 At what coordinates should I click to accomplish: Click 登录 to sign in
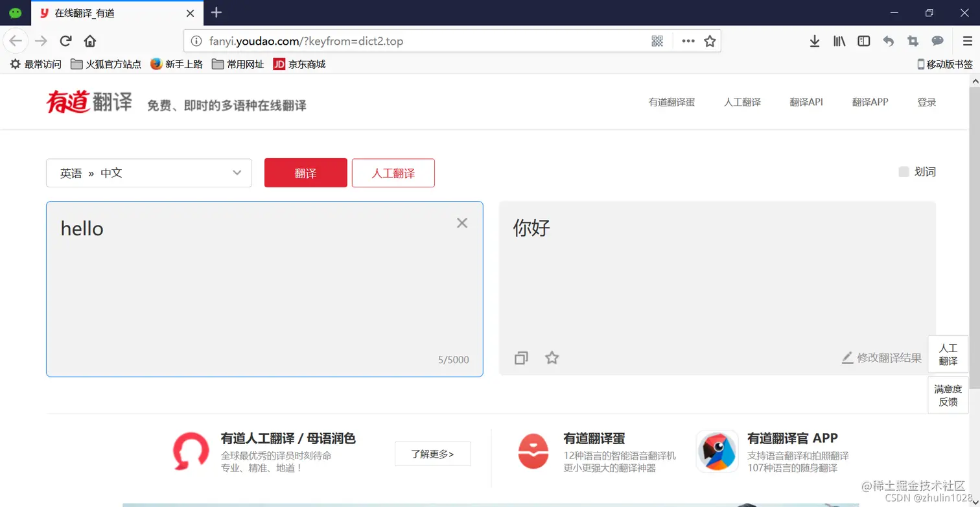click(x=927, y=102)
